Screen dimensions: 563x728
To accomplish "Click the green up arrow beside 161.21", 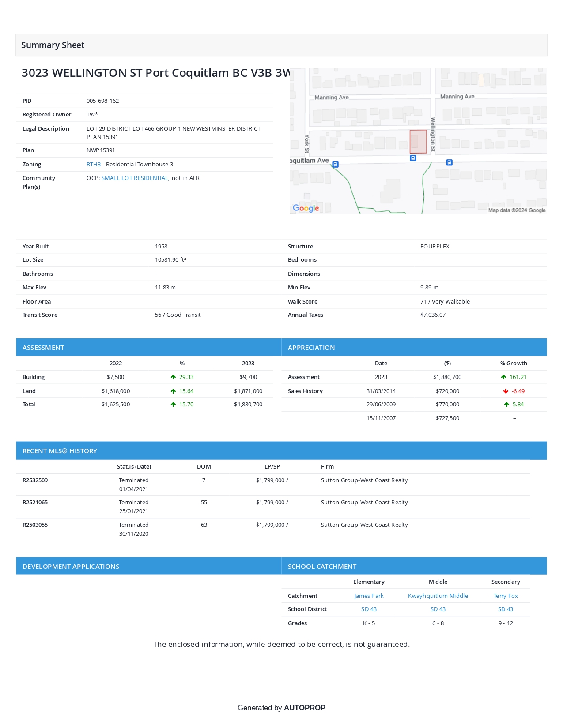I will [503, 377].
